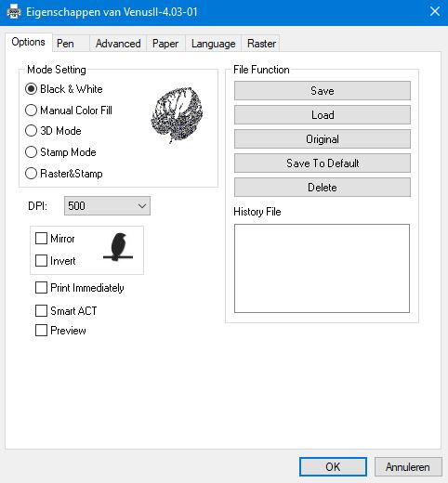The image size is (448, 483).
Task: Click the printer icon in title bar
Action: tap(14, 12)
